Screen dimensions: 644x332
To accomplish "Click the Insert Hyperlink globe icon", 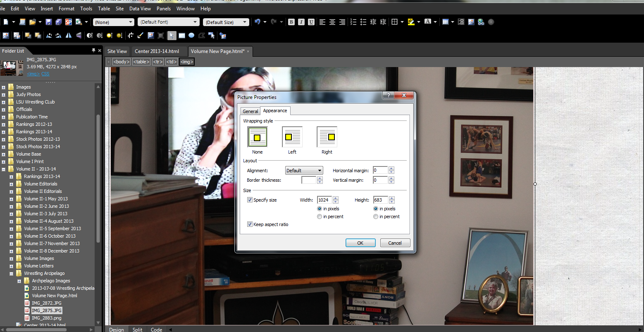I will click(481, 22).
